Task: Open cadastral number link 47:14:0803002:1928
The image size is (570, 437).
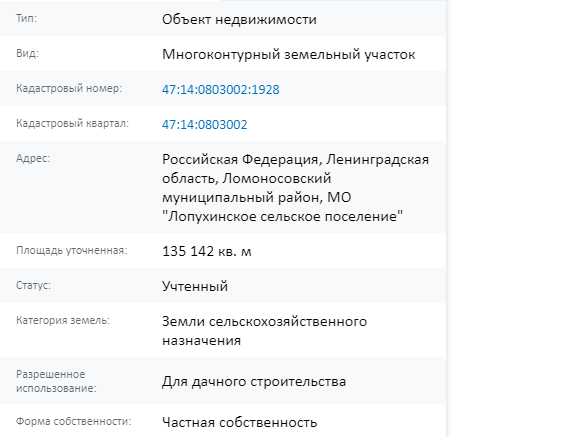Action: pyautogui.click(x=221, y=89)
